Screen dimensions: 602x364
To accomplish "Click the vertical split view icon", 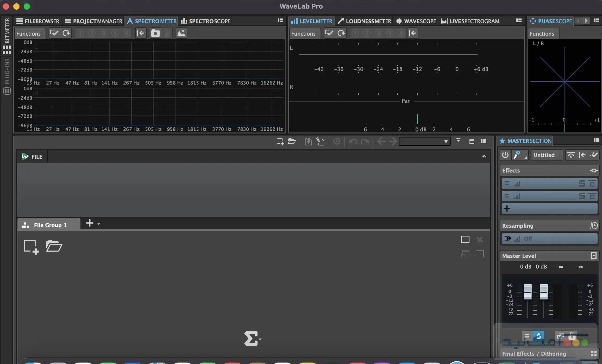I will point(465,239).
